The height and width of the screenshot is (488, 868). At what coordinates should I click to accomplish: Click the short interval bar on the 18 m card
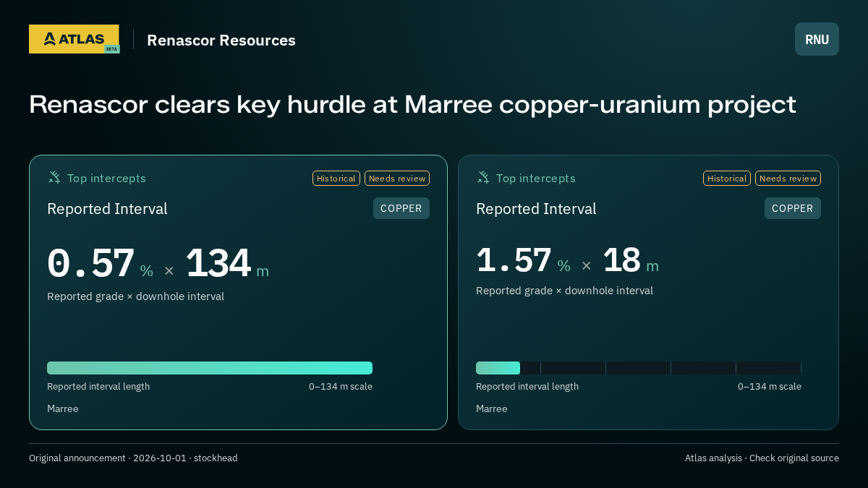tap(498, 368)
